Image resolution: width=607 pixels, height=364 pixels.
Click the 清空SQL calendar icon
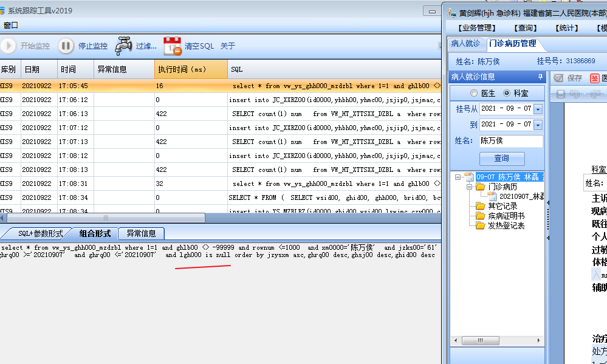(173, 46)
